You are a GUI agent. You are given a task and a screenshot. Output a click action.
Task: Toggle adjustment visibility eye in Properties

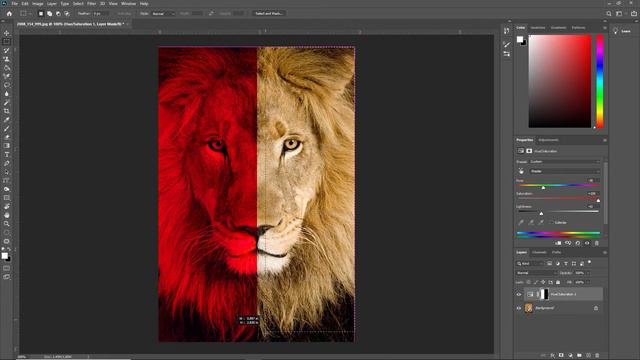(587, 243)
